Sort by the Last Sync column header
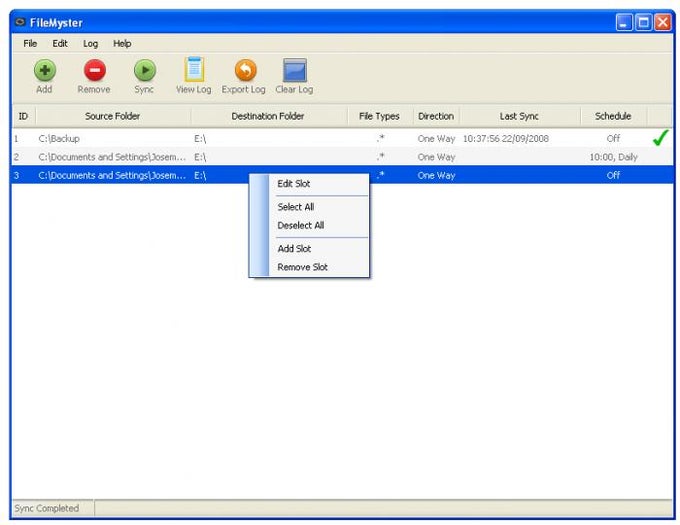The height and width of the screenshot is (525, 680). point(520,116)
